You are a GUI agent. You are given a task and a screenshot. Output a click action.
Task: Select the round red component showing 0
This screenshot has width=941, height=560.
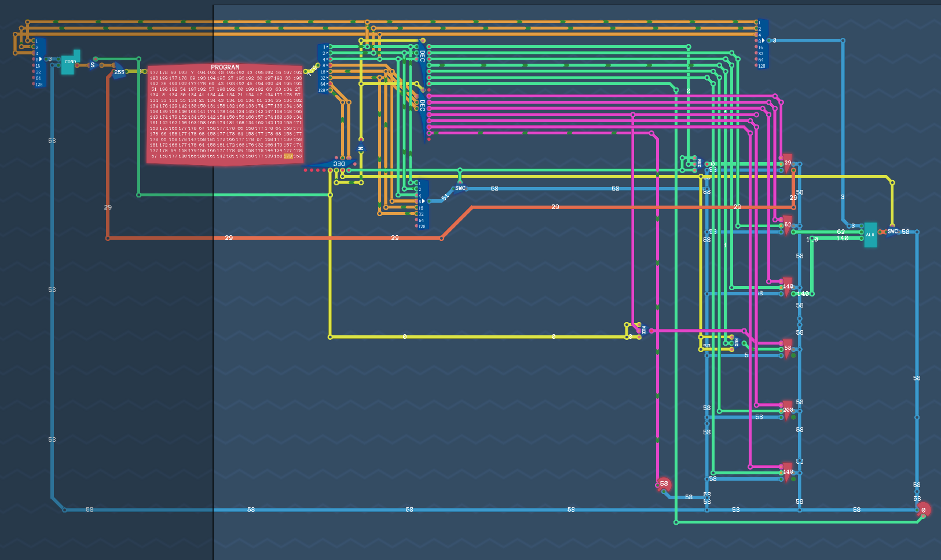(923, 510)
